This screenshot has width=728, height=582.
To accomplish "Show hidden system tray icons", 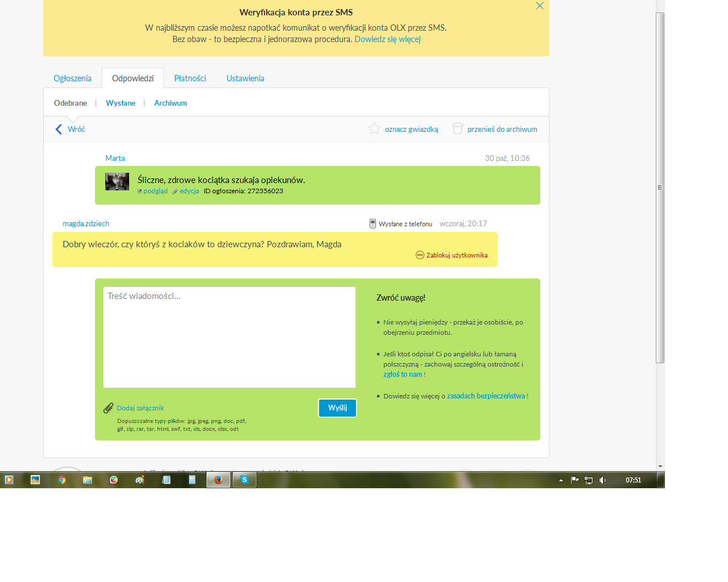I will [561, 480].
